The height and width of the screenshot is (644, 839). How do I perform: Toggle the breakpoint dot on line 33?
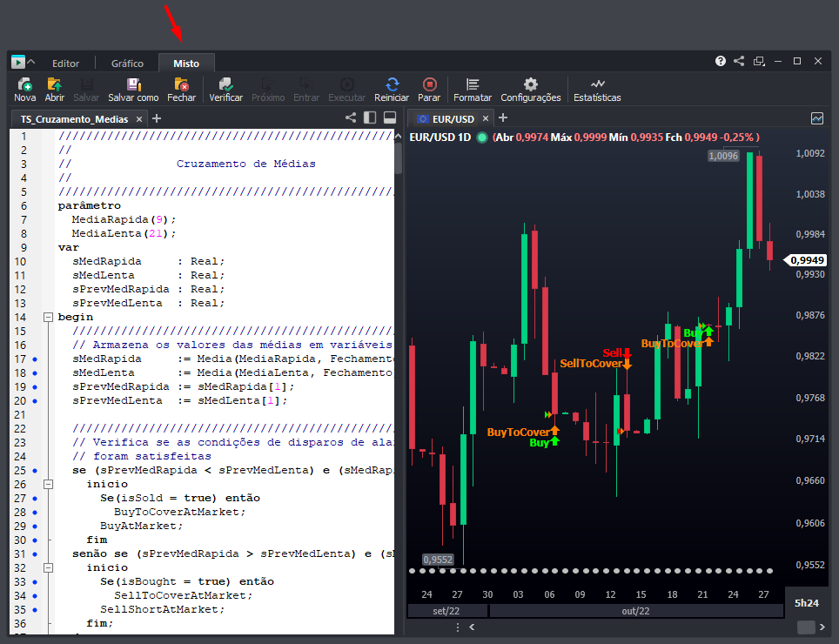pyautogui.click(x=35, y=581)
